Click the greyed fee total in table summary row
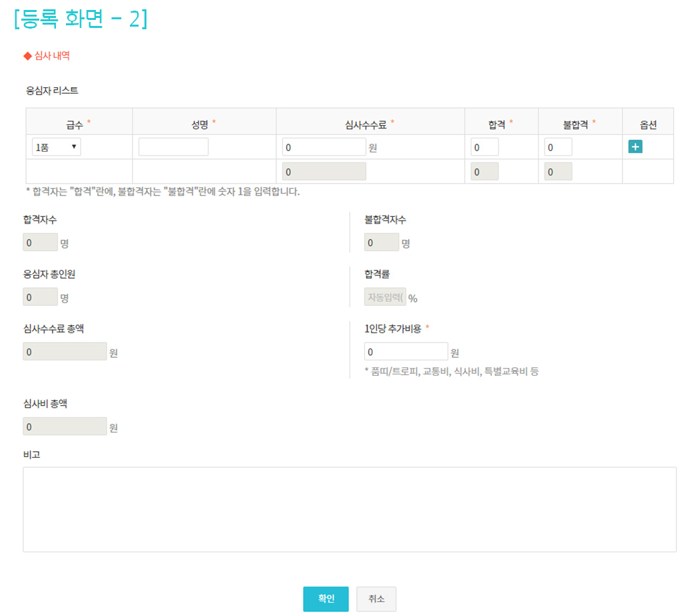The image size is (681, 616). pos(324,172)
